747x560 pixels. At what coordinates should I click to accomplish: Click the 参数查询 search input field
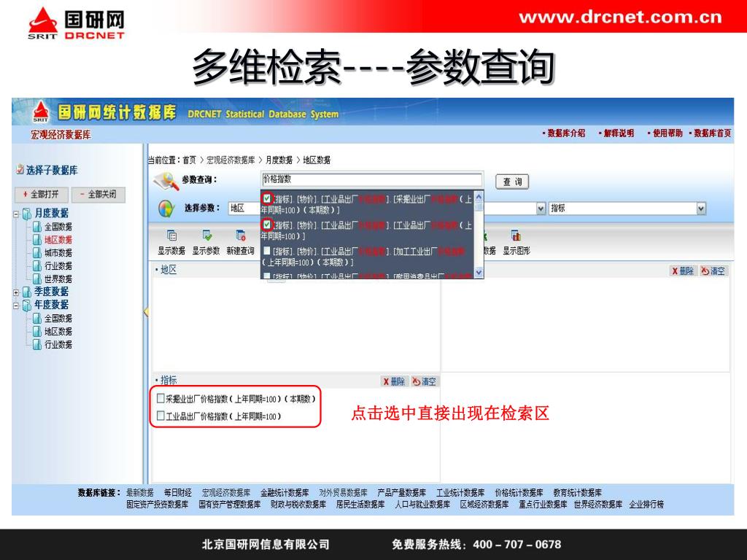[372, 179]
